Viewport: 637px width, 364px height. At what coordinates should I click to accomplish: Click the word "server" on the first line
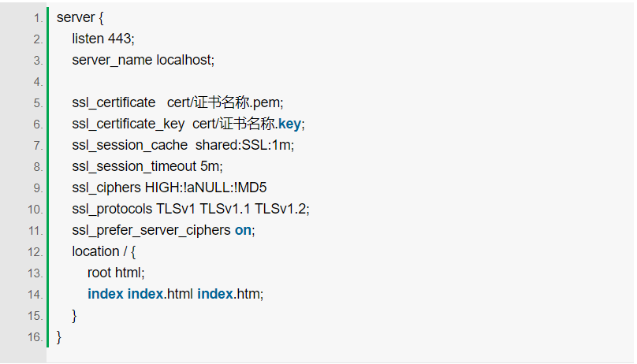[76, 17]
